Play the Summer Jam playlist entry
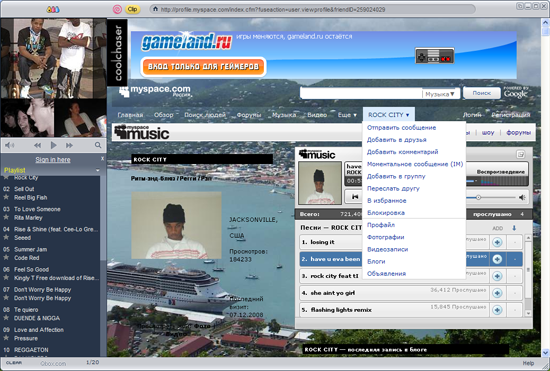Screen dimensions: 550x371 click(x=31, y=249)
